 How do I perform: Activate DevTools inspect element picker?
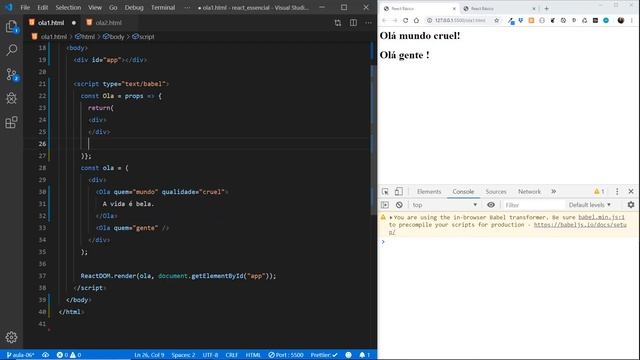coord(385,191)
